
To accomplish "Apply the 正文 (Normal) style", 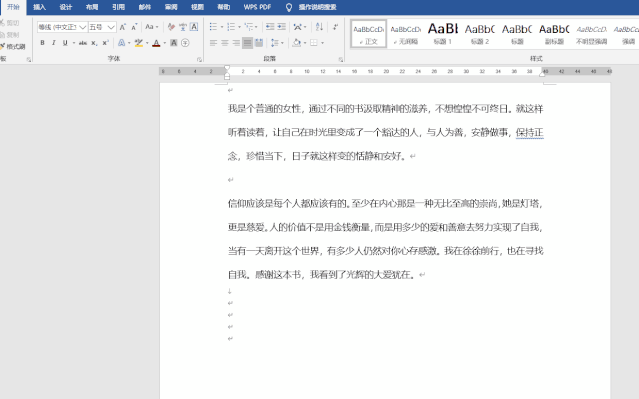I will pyautogui.click(x=368, y=34).
